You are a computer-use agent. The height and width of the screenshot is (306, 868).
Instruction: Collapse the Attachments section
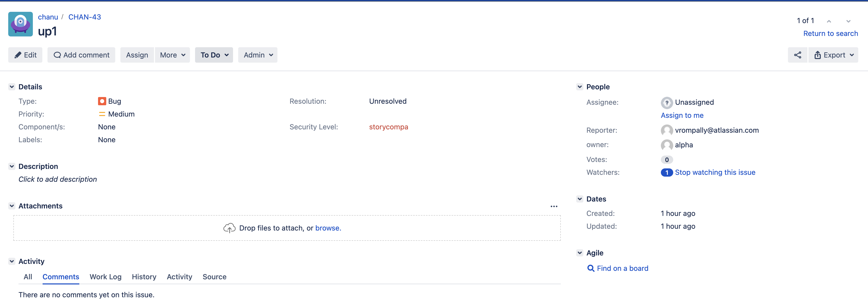tap(12, 206)
